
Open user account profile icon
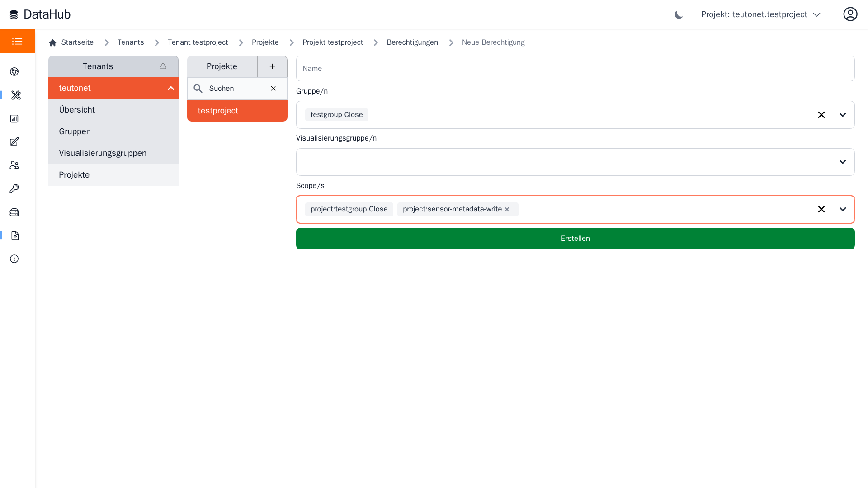(850, 14)
